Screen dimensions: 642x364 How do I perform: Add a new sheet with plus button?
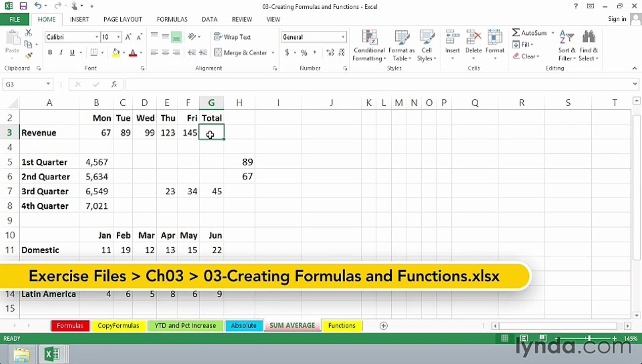pos(384,326)
